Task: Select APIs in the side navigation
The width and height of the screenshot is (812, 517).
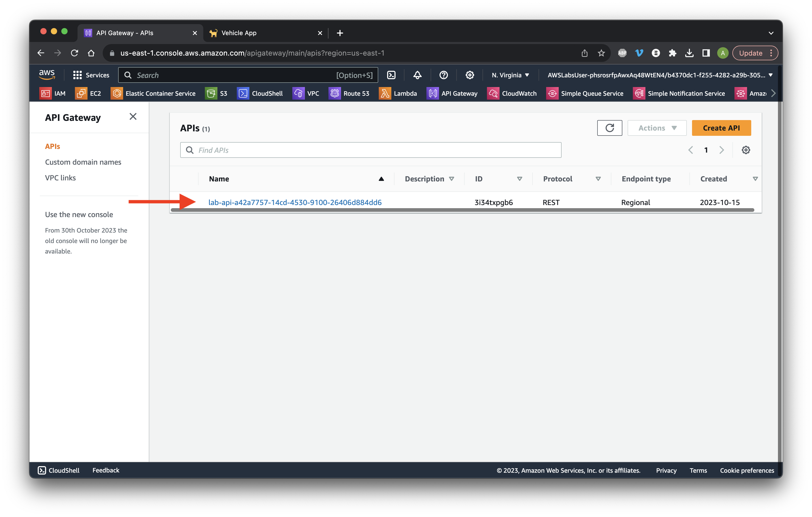Action: [53, 147]
